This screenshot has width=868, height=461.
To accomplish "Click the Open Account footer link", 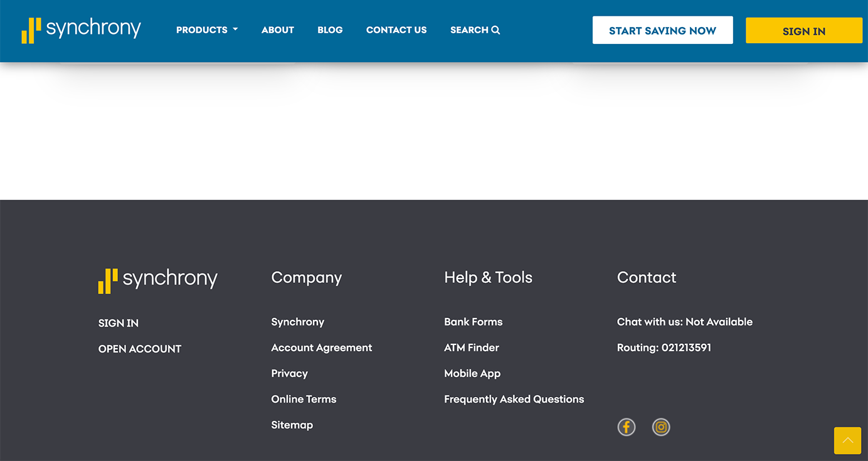I will pos(140,349).
